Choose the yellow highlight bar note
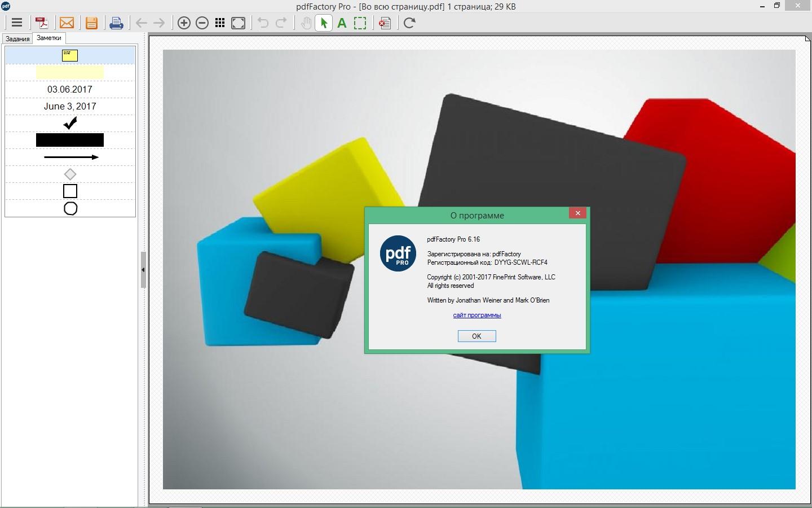 (70, 72)
